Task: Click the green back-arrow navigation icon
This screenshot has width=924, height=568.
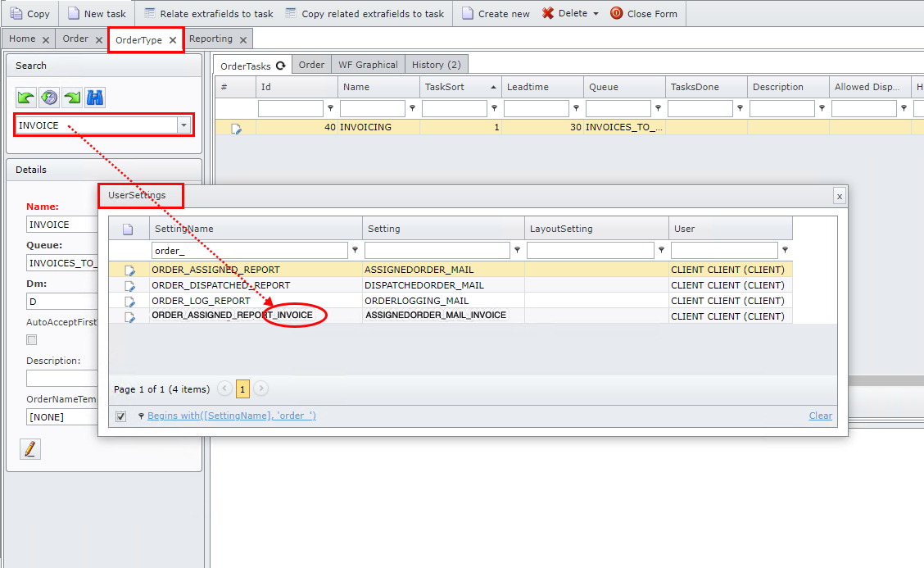Action: (25, 98)
